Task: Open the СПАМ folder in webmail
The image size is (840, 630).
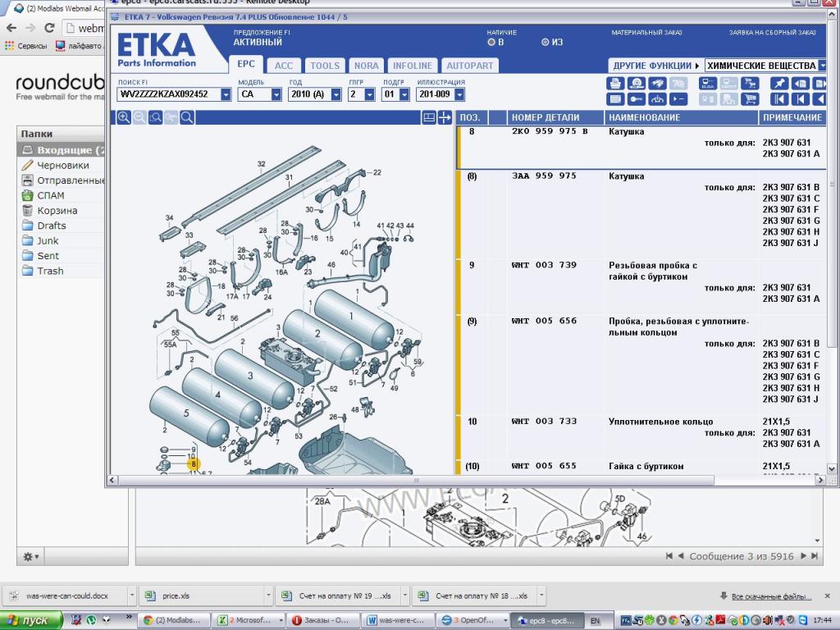Action: [62, 195]
